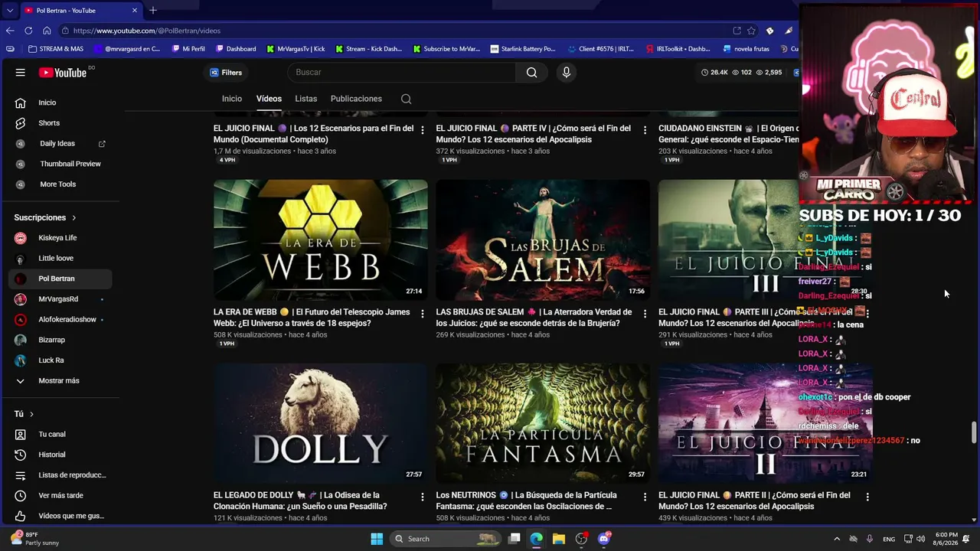Bookmark this page with the star icon
Screen dimensions: 980x551
[751, 31]
